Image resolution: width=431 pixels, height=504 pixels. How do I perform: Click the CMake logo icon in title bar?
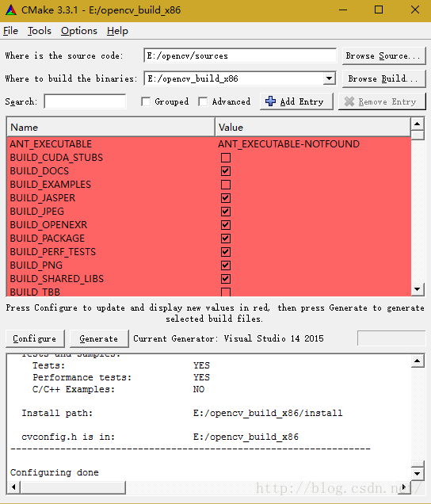tap(10, 10)
